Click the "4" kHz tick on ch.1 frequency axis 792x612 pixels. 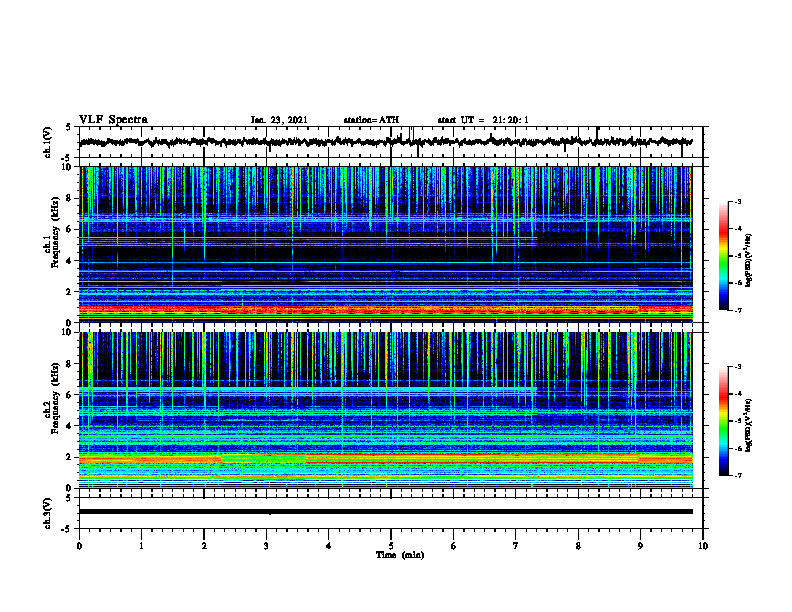[70, 261]
